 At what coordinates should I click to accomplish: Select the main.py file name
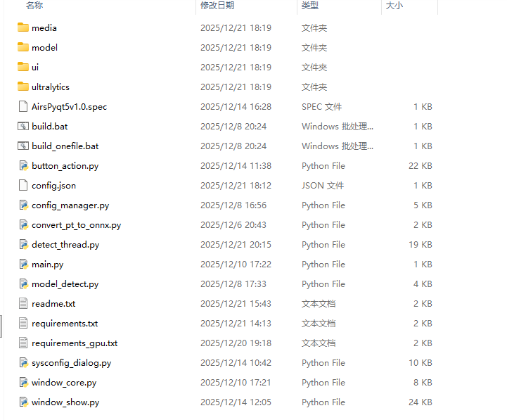click(x=48, y=265)
